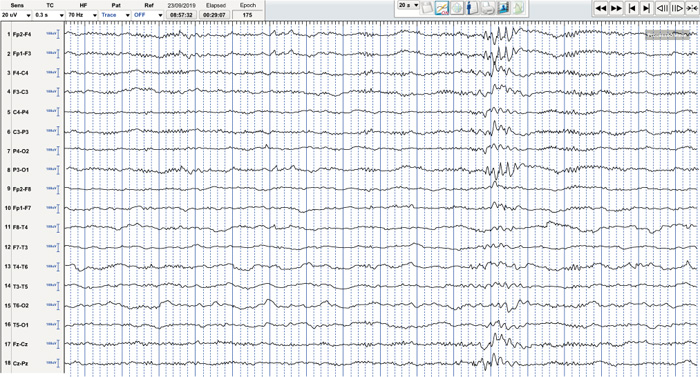Click the fast forward double-arrow button
This screenshot has height=377, width=700.
coord(616,8)
